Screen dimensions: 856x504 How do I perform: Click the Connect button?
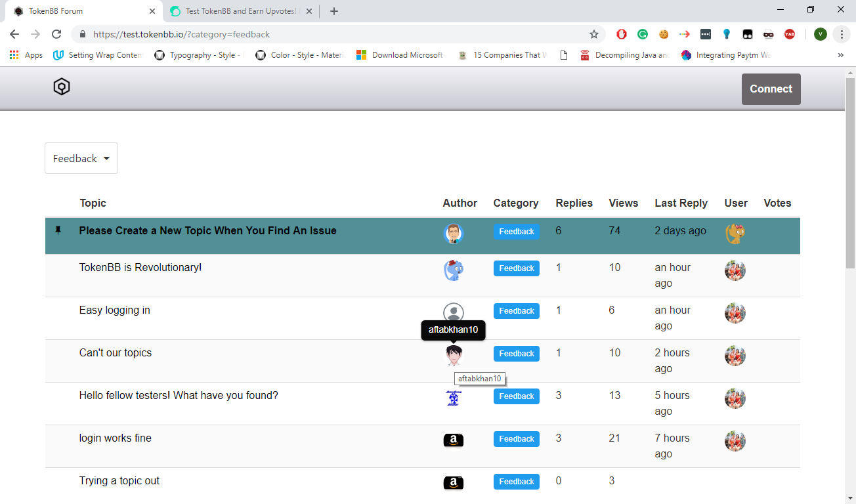click(x=771, y=89)
